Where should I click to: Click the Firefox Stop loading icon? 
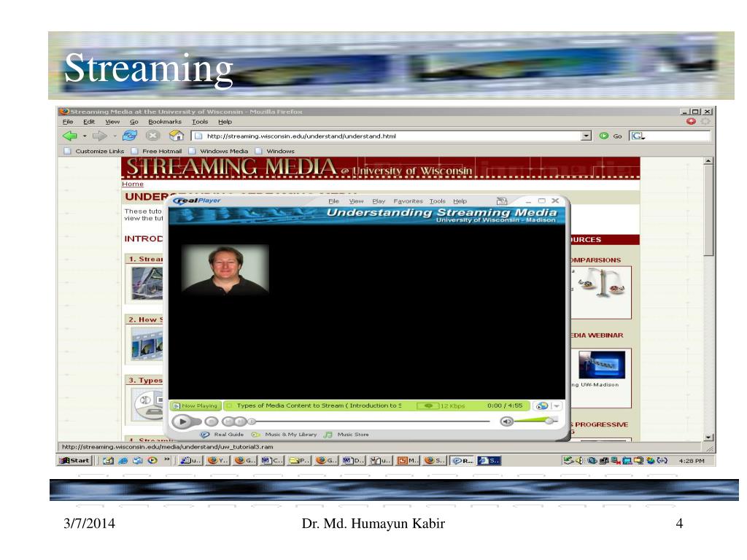[152, 136]
